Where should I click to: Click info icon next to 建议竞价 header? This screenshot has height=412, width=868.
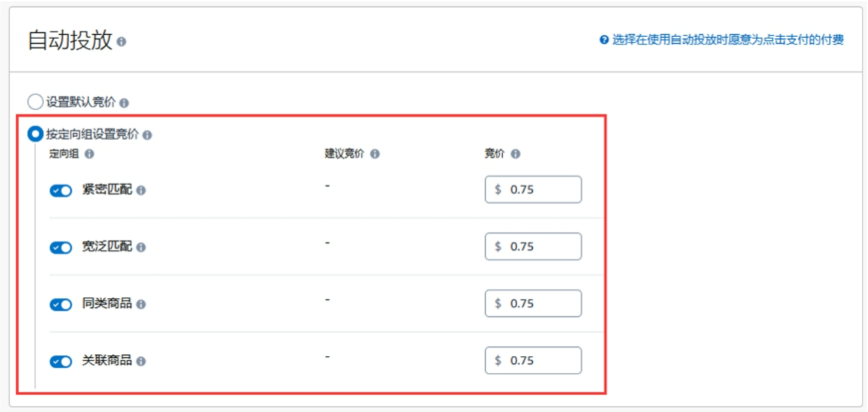tap(375, 155)
